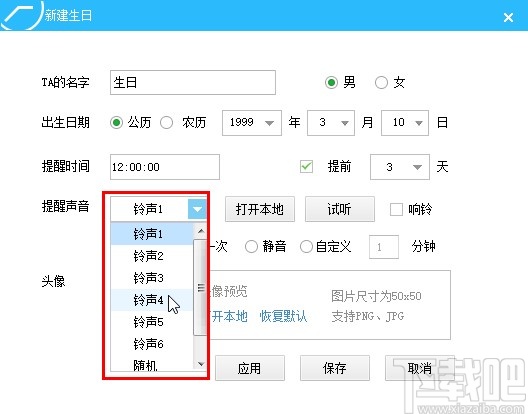Click the minutes input field before 分钟
The image size is (528, 414).
pyautogui.click(x=384, y=247)
